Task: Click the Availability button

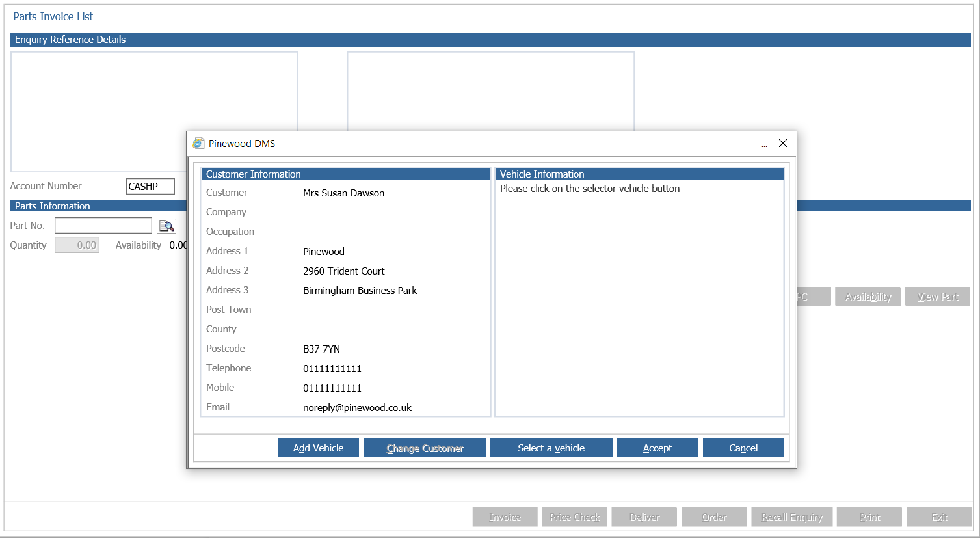Action: [867, 297]
